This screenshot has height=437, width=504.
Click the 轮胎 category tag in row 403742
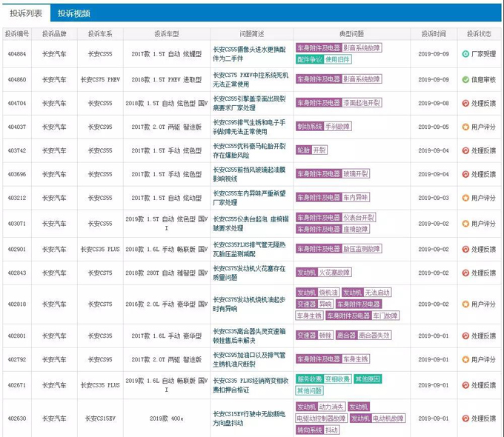[303, 150]
